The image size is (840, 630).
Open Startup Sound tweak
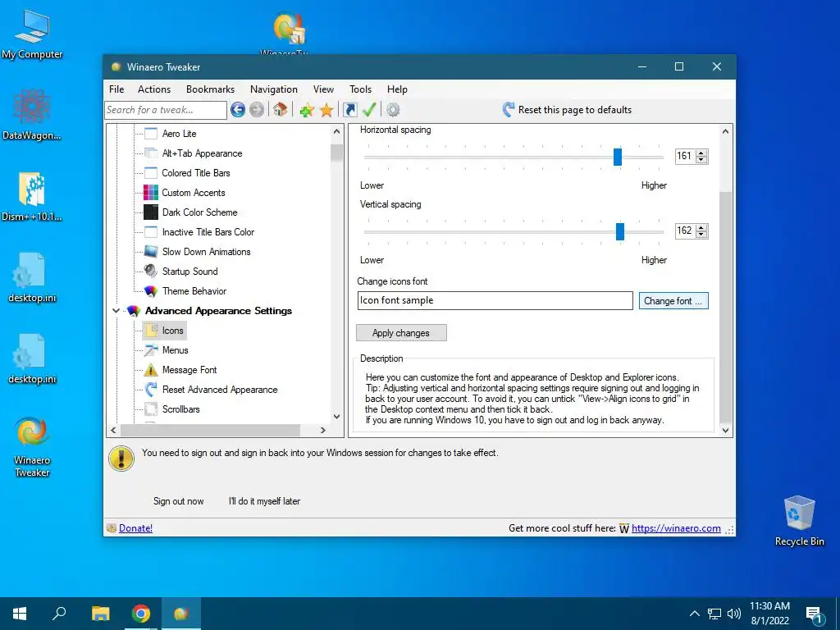coord(189,271)
